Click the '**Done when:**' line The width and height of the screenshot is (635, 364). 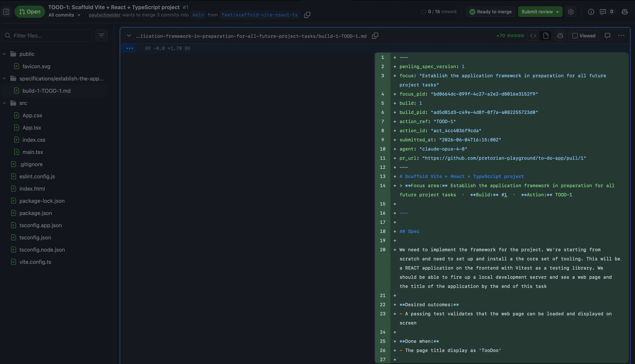coord(419,341)
